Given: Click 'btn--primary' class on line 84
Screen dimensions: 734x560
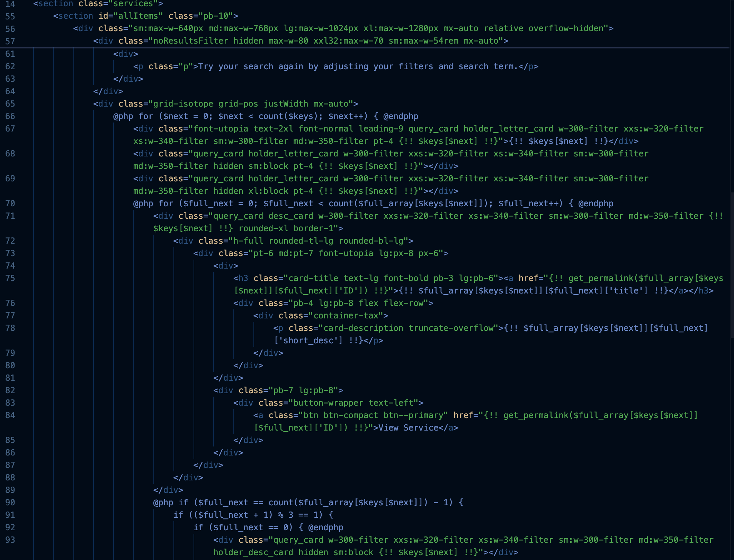Looking at the screenshot, I should 413,415.
